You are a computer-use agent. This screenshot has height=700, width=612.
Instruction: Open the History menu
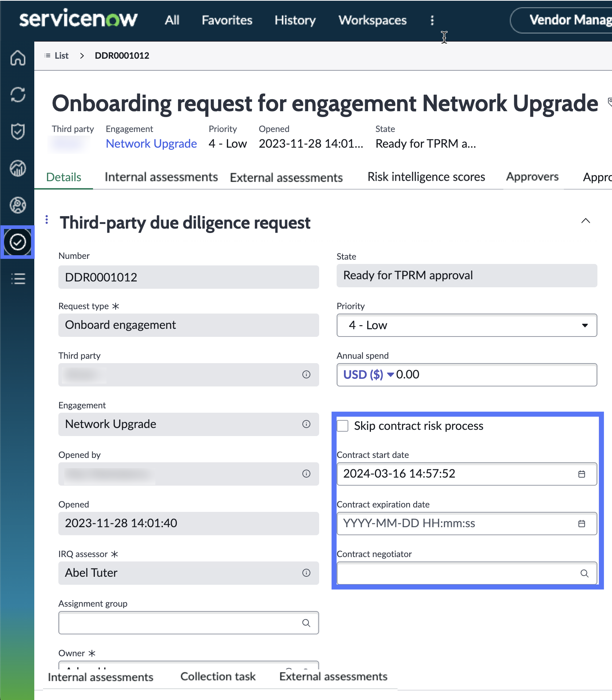295,20
